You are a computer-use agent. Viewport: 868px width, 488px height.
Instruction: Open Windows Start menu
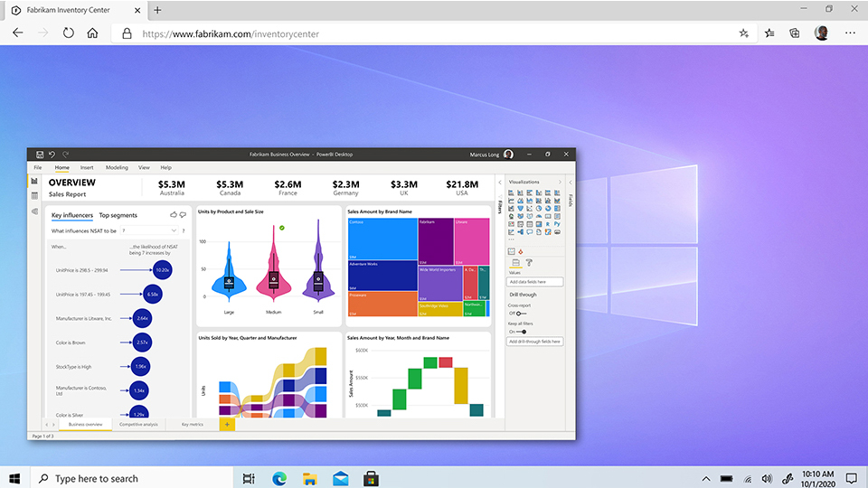(x=15, y=479)
